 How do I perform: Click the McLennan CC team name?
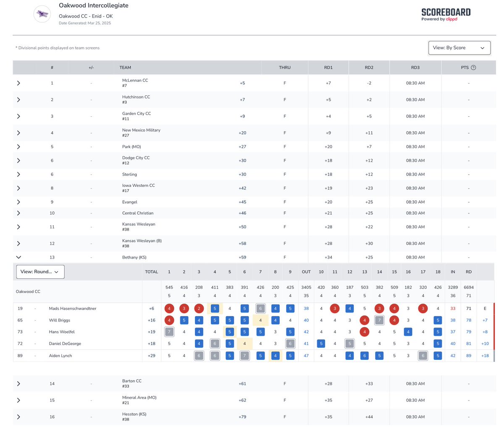(x=135, y=80)
